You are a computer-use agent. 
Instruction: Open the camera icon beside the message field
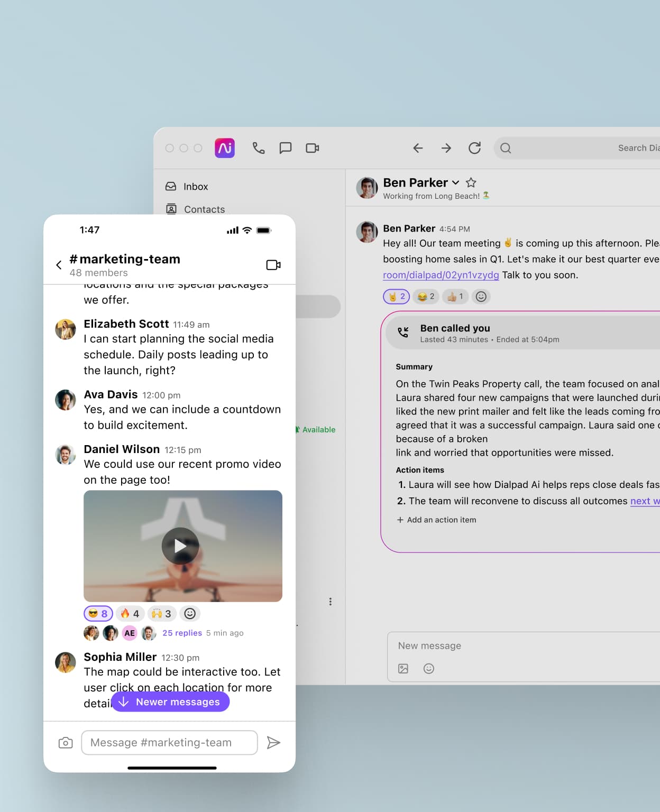(x=66, y=743)
